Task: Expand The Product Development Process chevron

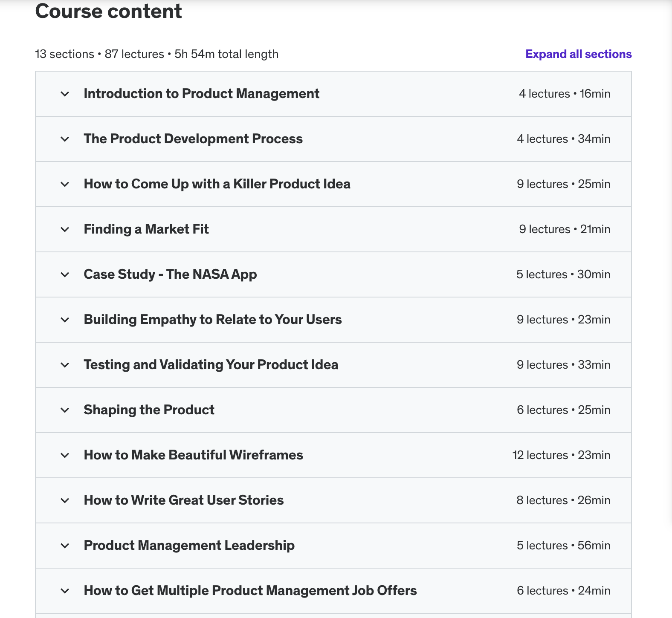Action: coord(65,139)
